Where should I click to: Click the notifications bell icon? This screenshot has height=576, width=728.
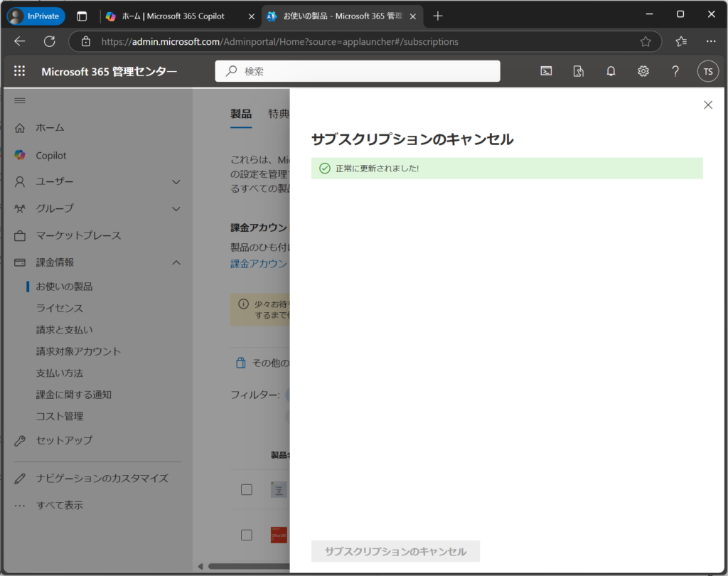[x=611, y=71]
